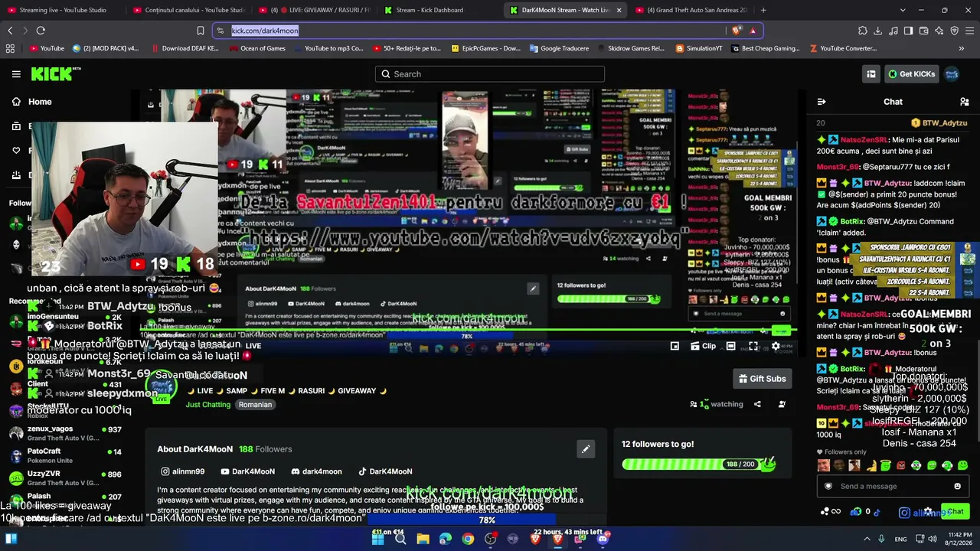The height and width of the screenshot is (551, 980).
Task: Click the Get KICKs button
Action: (911, 74)
